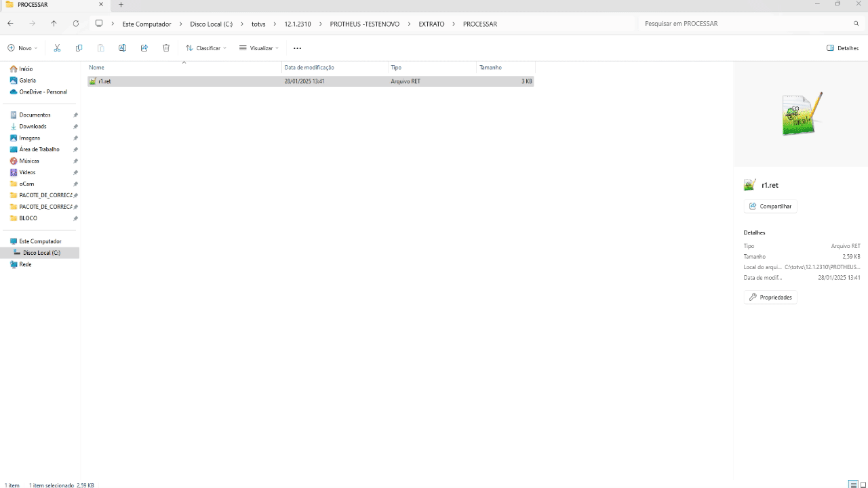Viewport: 868px width, 488px height.
Task: Click the 3 KB size cell
Action: [526, 81]
